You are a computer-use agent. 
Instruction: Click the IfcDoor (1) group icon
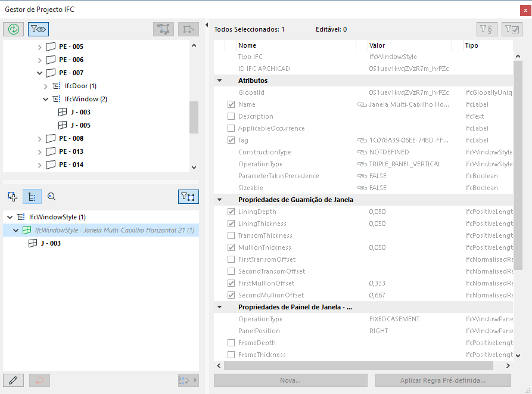[x=57, y=86]
